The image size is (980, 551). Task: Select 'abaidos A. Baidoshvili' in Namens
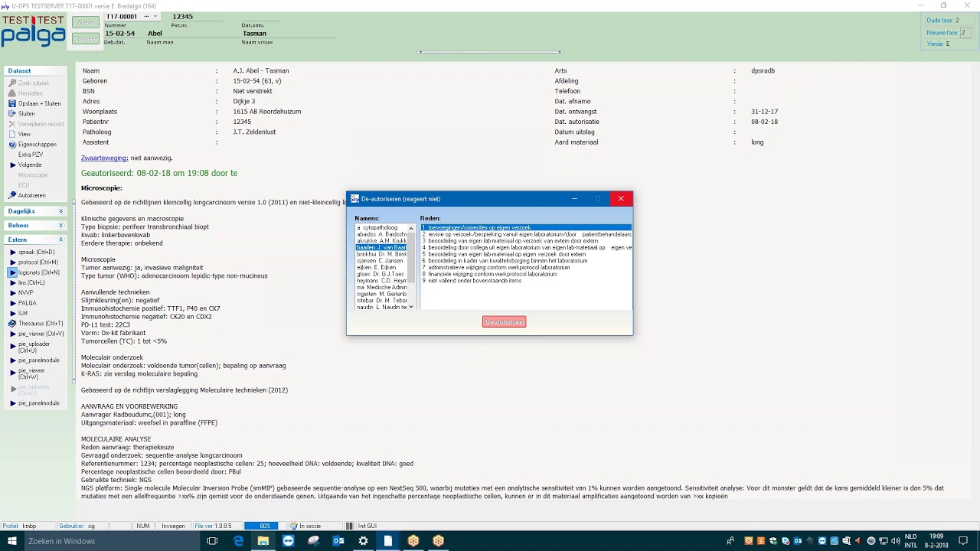click(x=381, y=234)
